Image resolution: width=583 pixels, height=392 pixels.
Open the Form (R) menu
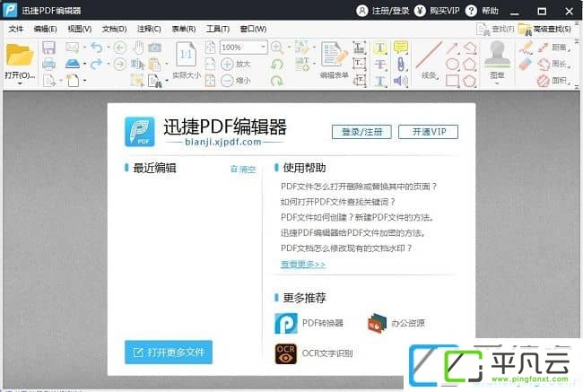point(183,29)
